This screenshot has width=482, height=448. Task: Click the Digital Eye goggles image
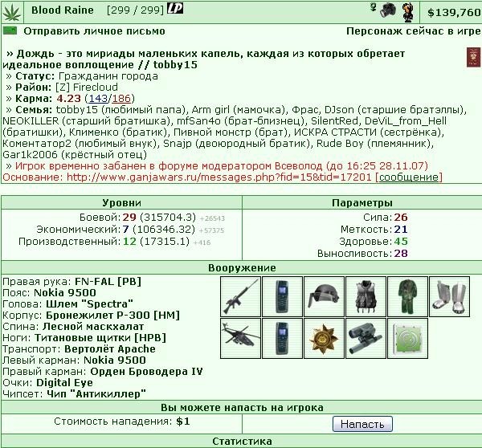[366, 338]
